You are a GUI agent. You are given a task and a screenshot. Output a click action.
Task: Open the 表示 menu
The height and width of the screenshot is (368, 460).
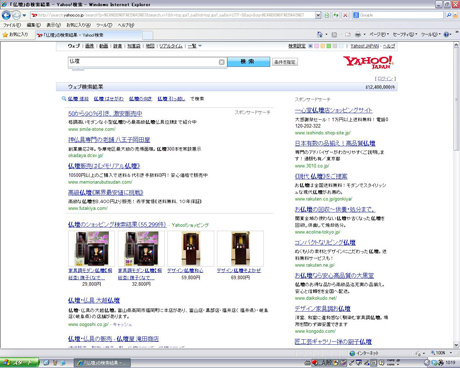tap(53, 25)
